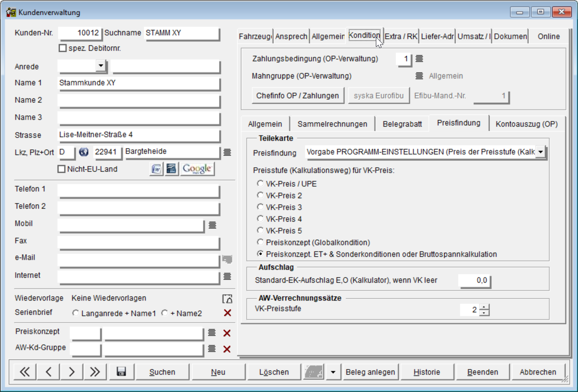Switch to Sammelrechnungen sub-tab
This screenshot has width=578, height=392.
(x=332, y=124)
